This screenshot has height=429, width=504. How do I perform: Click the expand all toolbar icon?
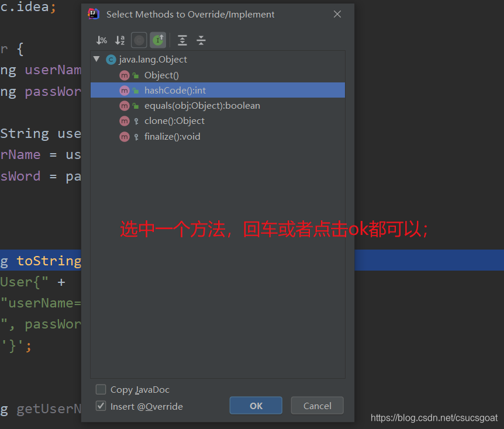tap(182, 40)
